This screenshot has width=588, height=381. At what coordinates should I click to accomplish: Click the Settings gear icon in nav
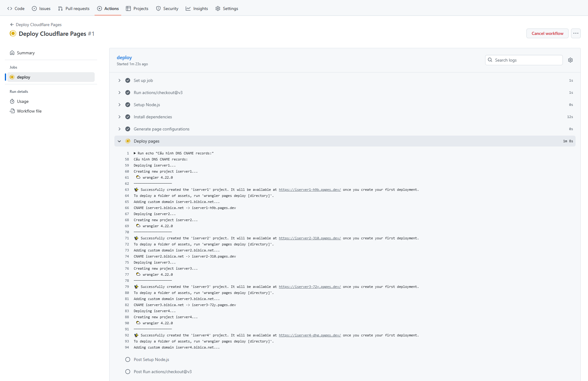pyautogui.click(x=218, y=8)
